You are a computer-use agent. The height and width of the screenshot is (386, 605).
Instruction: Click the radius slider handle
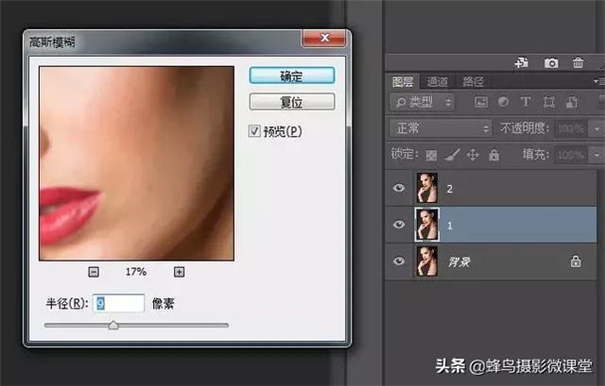point(113,325)
